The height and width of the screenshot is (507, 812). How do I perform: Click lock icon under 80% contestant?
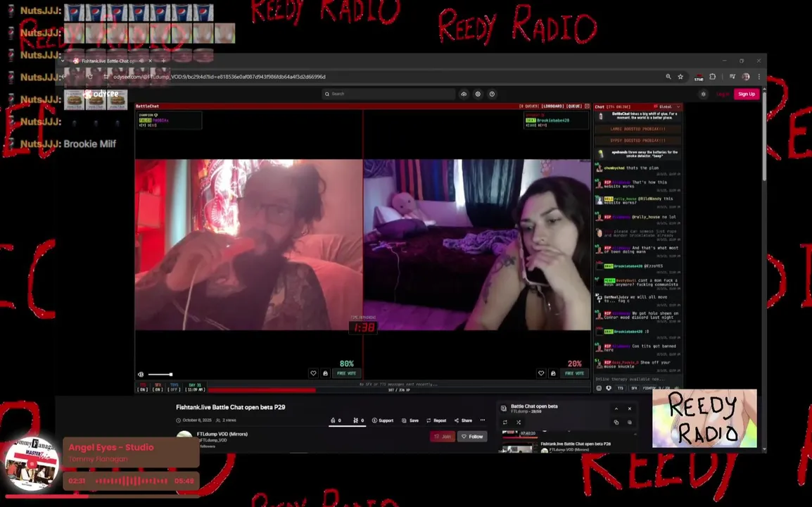tap(325, 373)
